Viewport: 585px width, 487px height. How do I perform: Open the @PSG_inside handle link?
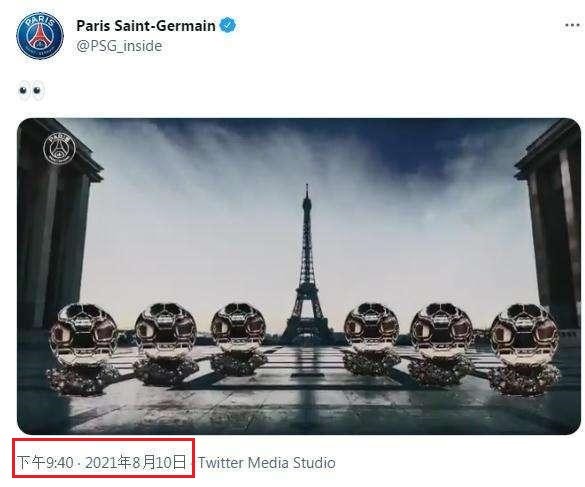pyautogui.click(x=119, y=46)
